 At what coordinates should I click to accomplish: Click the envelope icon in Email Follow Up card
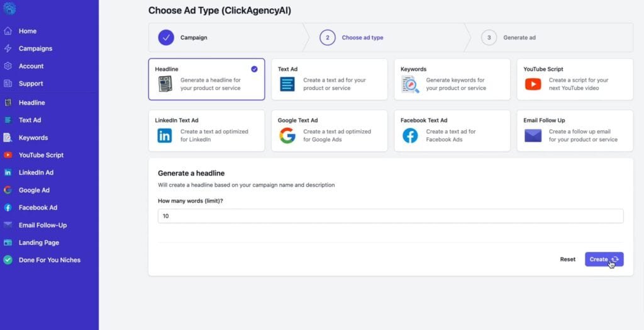click(x=533, y=135)
